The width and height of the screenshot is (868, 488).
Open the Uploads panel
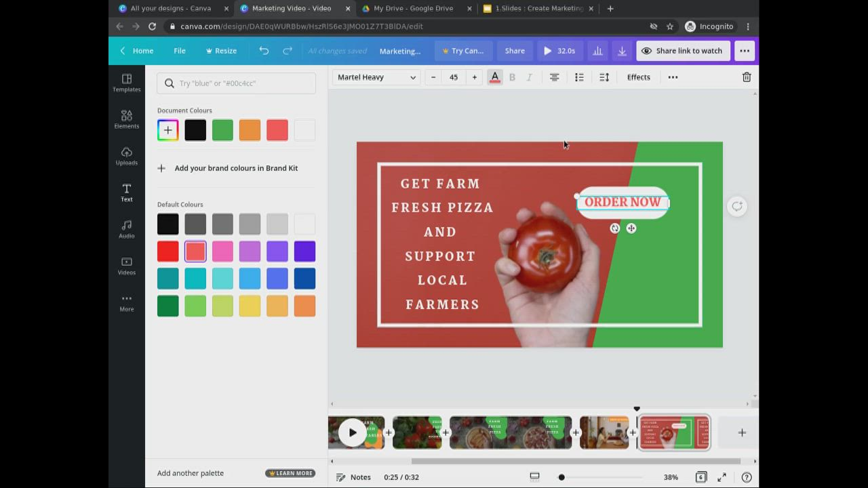(126, 157)
